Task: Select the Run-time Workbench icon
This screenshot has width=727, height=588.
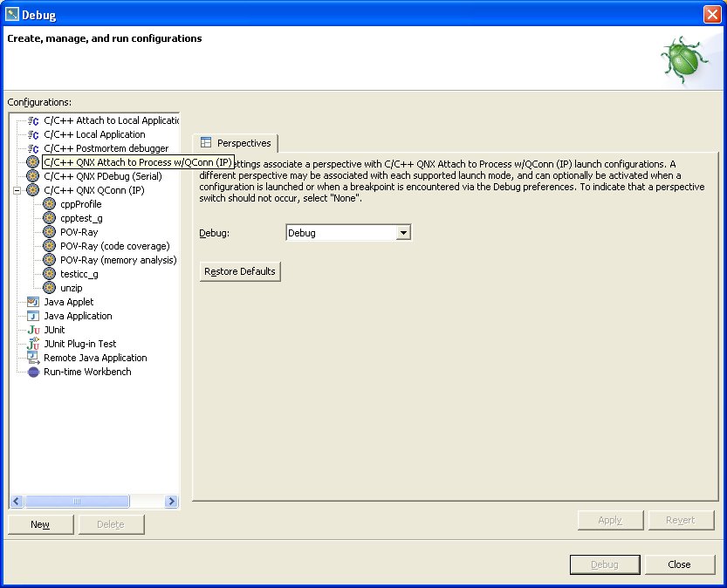Action: tap(33, 372)
